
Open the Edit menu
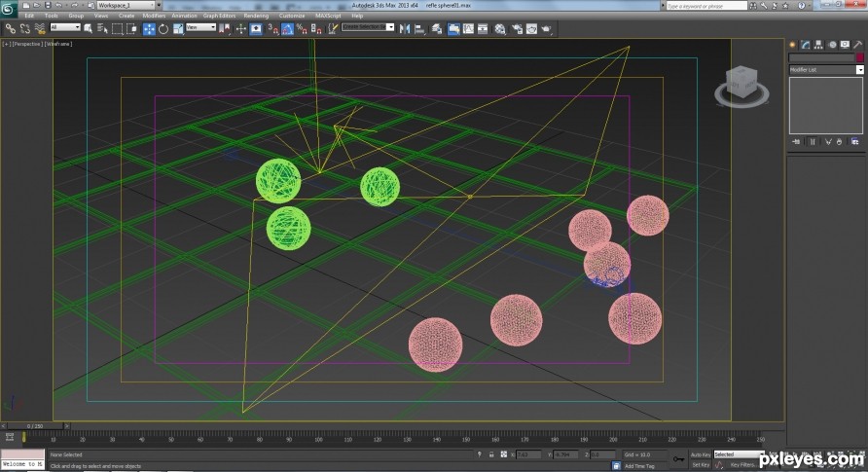coord(29,16)
